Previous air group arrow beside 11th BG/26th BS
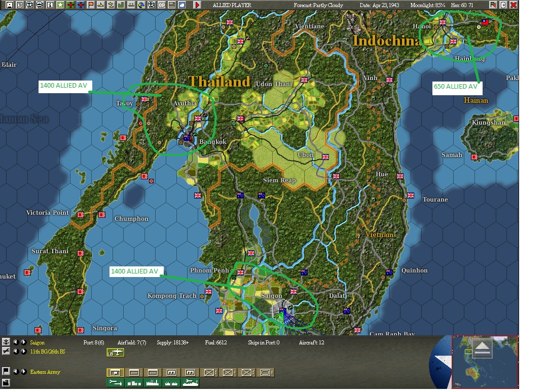This screenshot has height=392, width=549. click(16, 351)
